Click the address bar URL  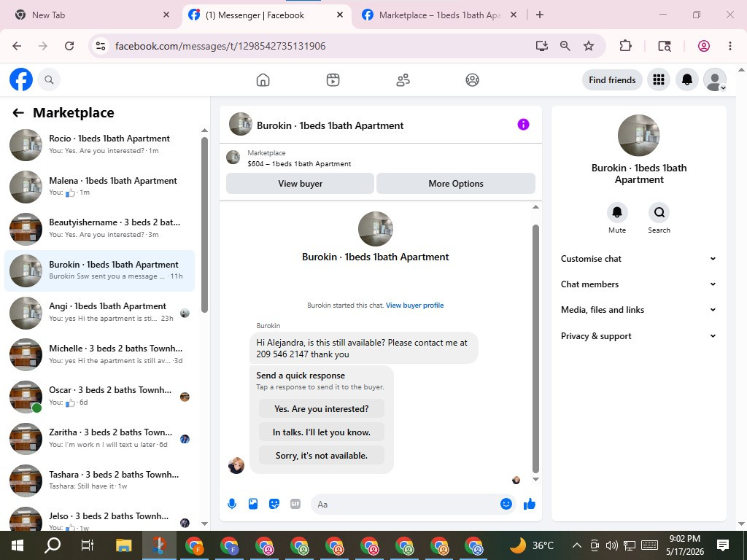tap(220, 46)
